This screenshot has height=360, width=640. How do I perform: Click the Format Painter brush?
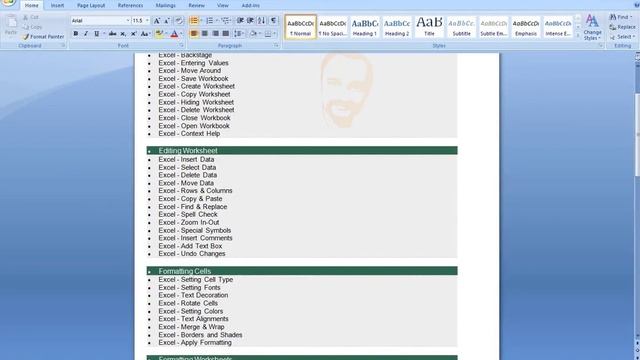pos(26,37)
